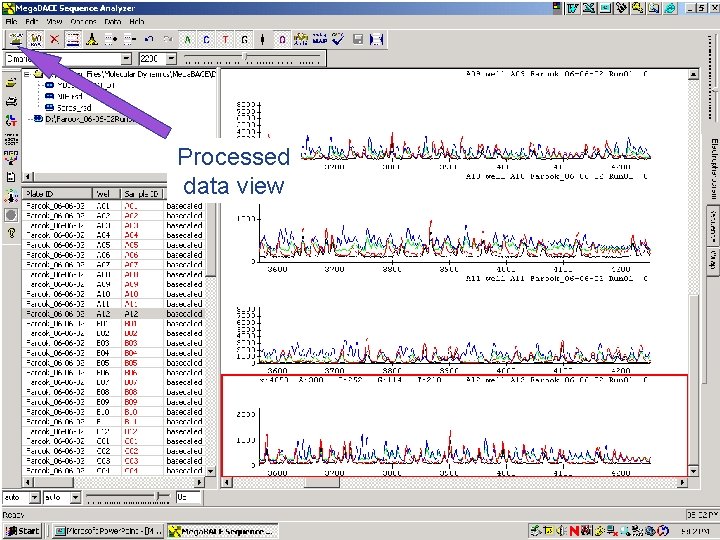
Task: Click the colored GT bases sidebar icon
Action: (11, 120)
